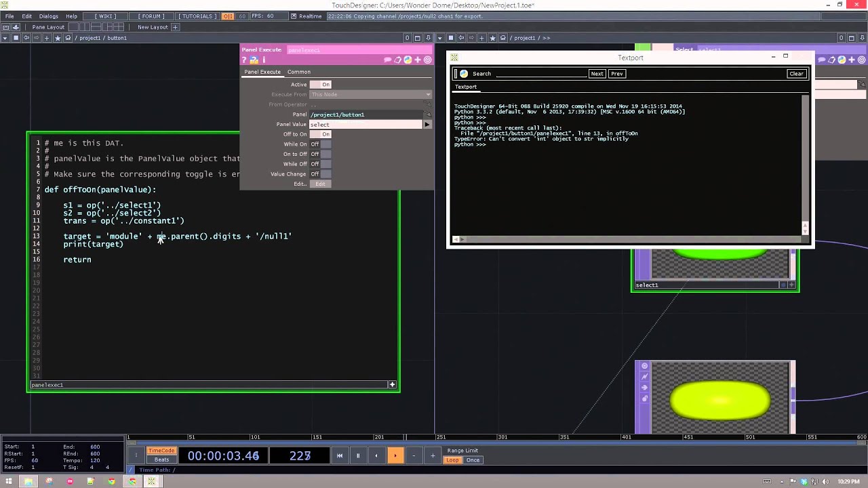
Task: Click the Python help icon in Panel Execute
Action: 254,60
